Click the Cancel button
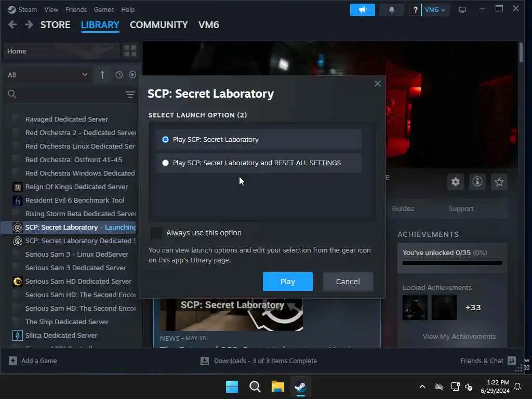 click(x=348, y=282)
